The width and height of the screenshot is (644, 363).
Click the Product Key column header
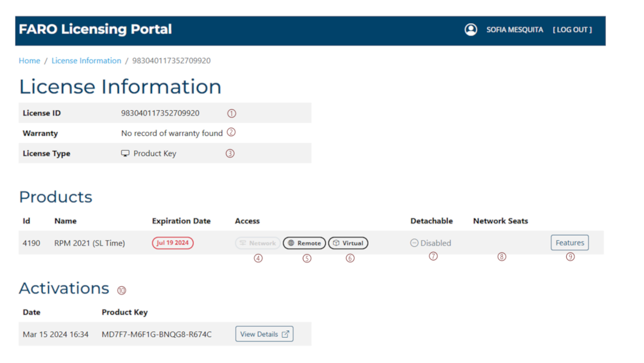pyautogui.click(x=124, y=312)
